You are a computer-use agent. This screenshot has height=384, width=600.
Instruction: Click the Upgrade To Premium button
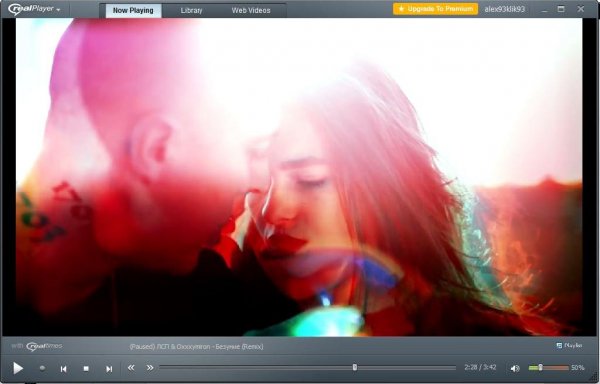435,9
